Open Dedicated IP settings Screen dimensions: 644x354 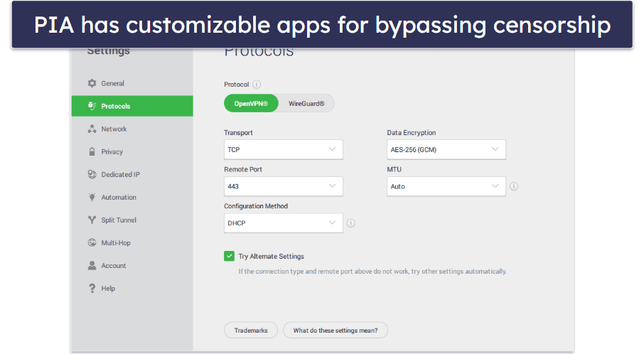(132, 175)
